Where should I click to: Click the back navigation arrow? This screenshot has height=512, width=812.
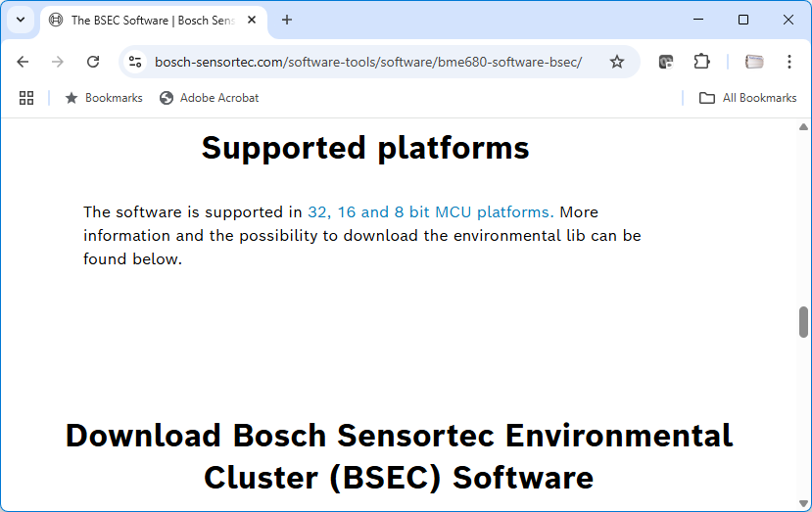click(x=24, y=62)
